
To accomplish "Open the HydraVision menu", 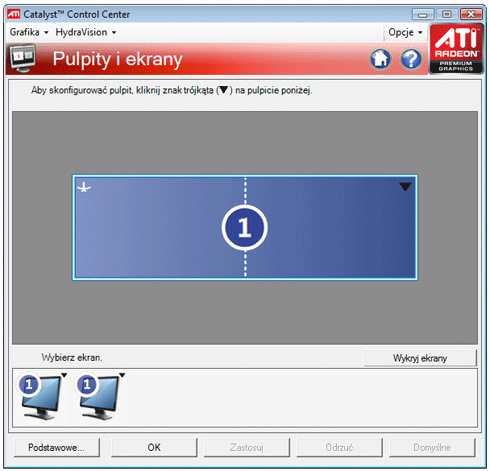I will 86,32.
